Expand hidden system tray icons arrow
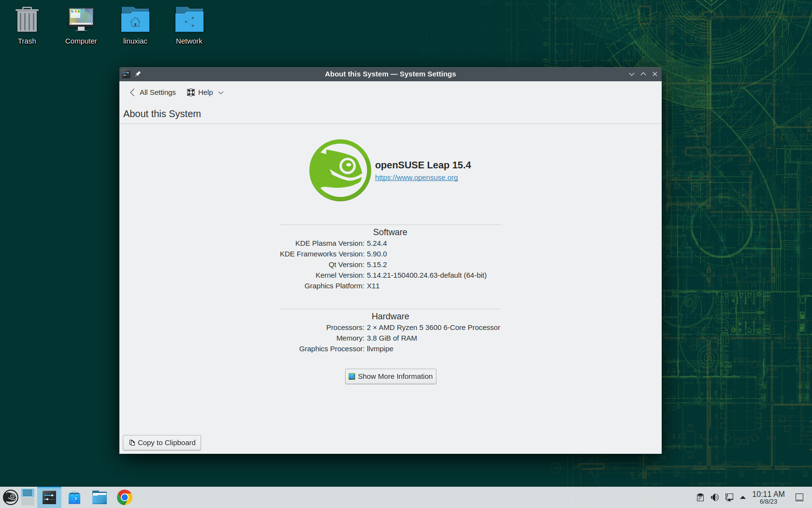The width and height of the screenshot is (812, 508). (x=743, y=497)
